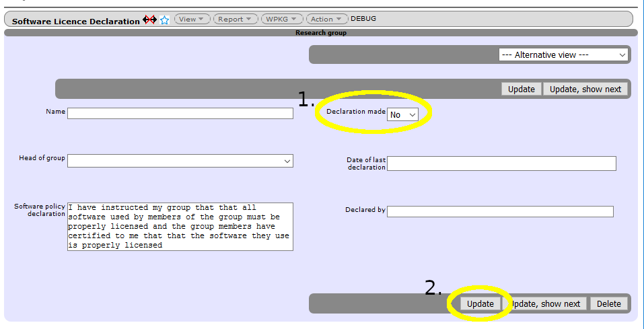This screenshot has width=644, height=329.
Task: Click the top Update button
Action: pyautogui.click(x=522, y=89)
